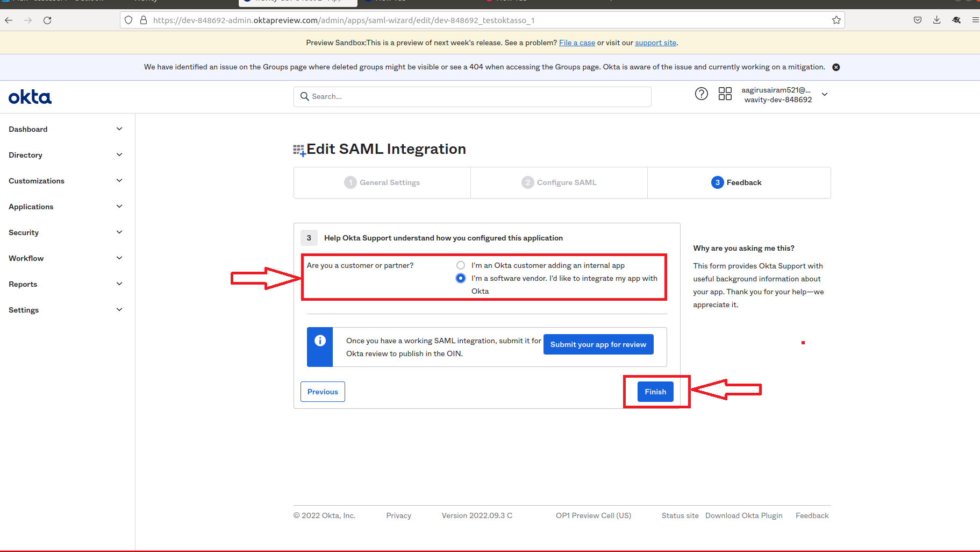The height and width of the screenshot is (552, 980).
Task: Bookmark page with the star icon
Action: 836,20
